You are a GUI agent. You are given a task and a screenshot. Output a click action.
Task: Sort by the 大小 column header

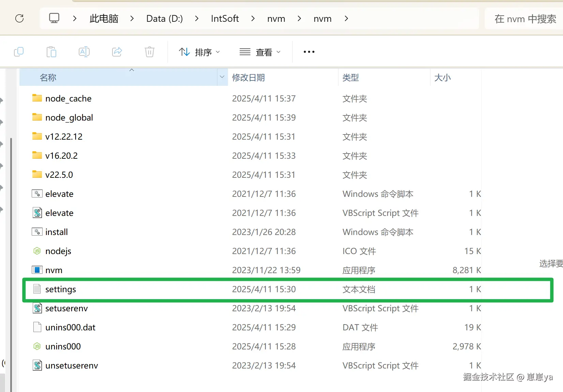456,77
